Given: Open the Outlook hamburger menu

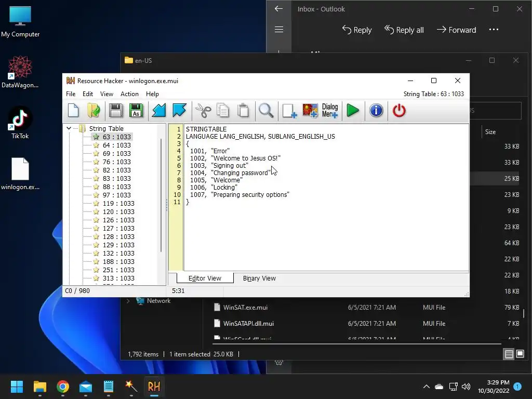Looking at the screenshot, I should pos(279,30).
